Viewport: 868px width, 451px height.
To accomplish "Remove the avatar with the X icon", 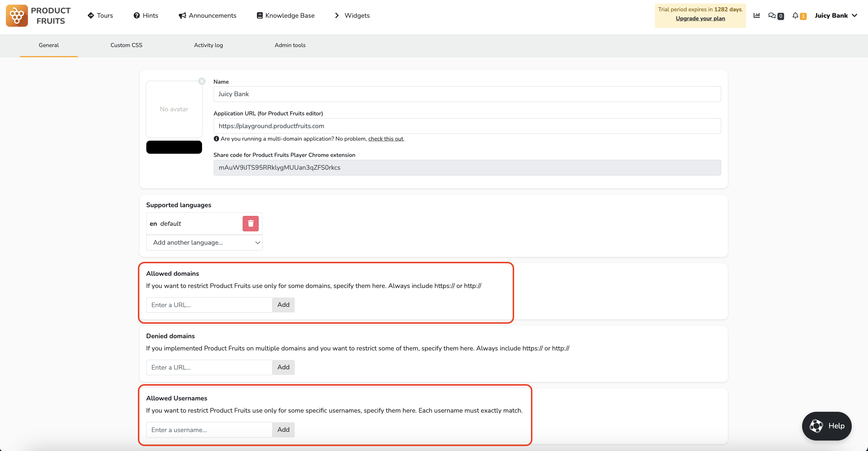I will [x=202, y=81].
